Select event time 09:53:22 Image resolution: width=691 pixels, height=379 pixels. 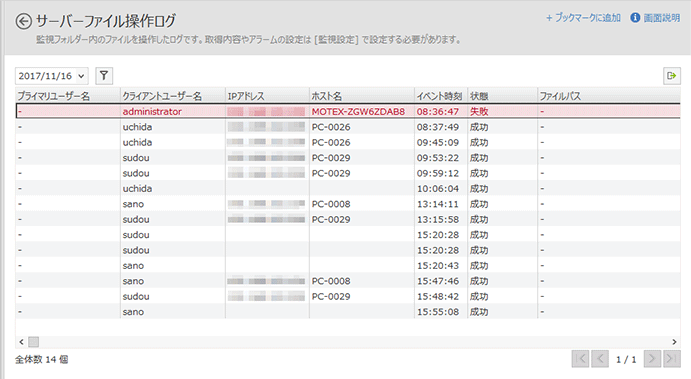tap(438, 158)
